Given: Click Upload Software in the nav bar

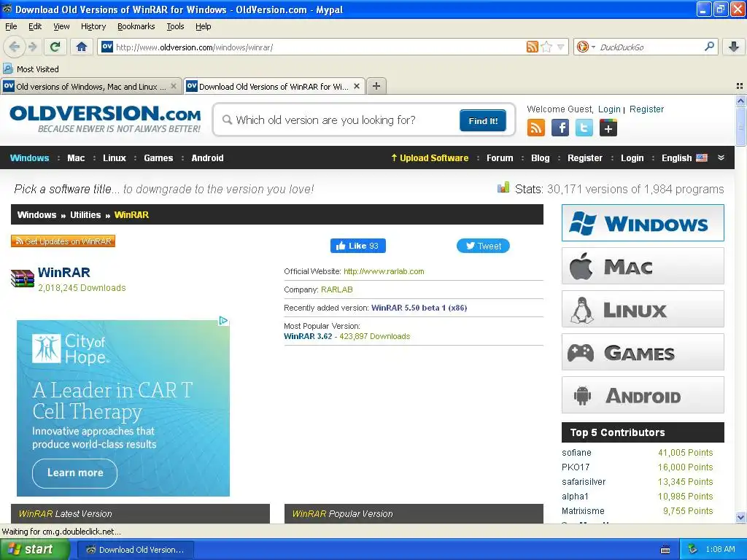Looking at the screenshot, I should pos(430,158).
